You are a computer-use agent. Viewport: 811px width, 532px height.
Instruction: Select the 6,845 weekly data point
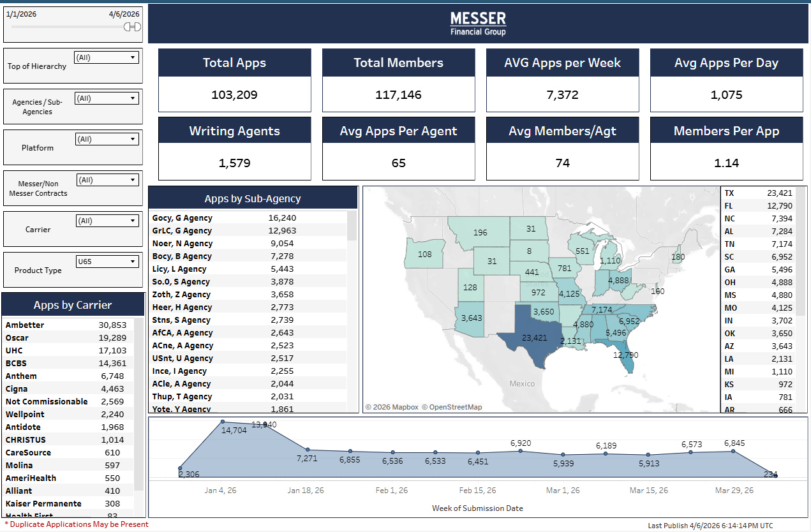(733, 451)
